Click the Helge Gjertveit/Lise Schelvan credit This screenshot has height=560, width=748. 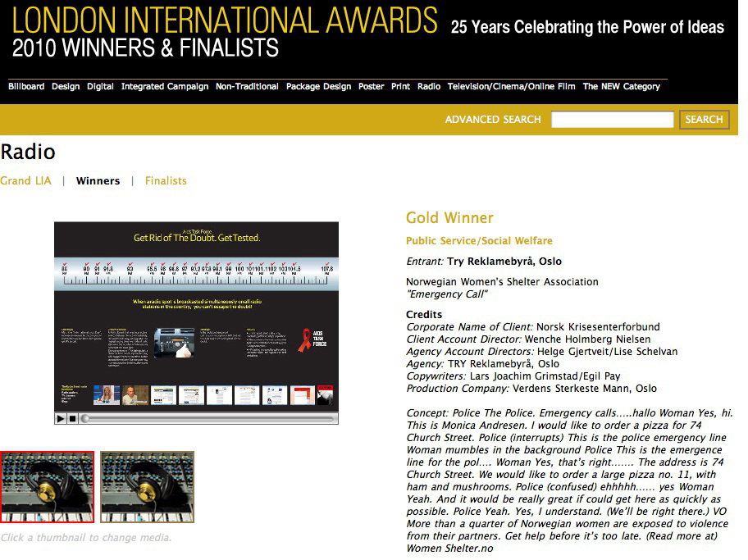click(x=607, y=352)
